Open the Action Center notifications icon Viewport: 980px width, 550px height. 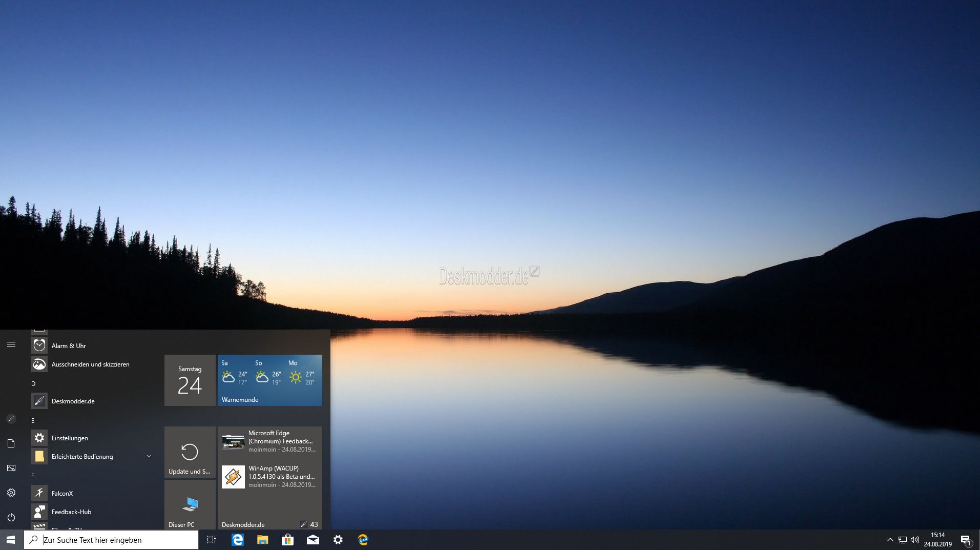click(966, 540)
